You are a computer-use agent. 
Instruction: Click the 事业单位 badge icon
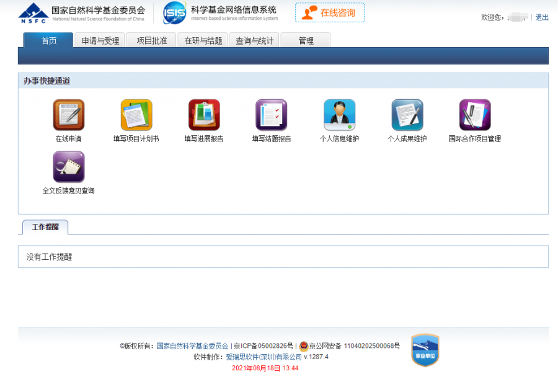pyautogui.click(x=425, y=351)
